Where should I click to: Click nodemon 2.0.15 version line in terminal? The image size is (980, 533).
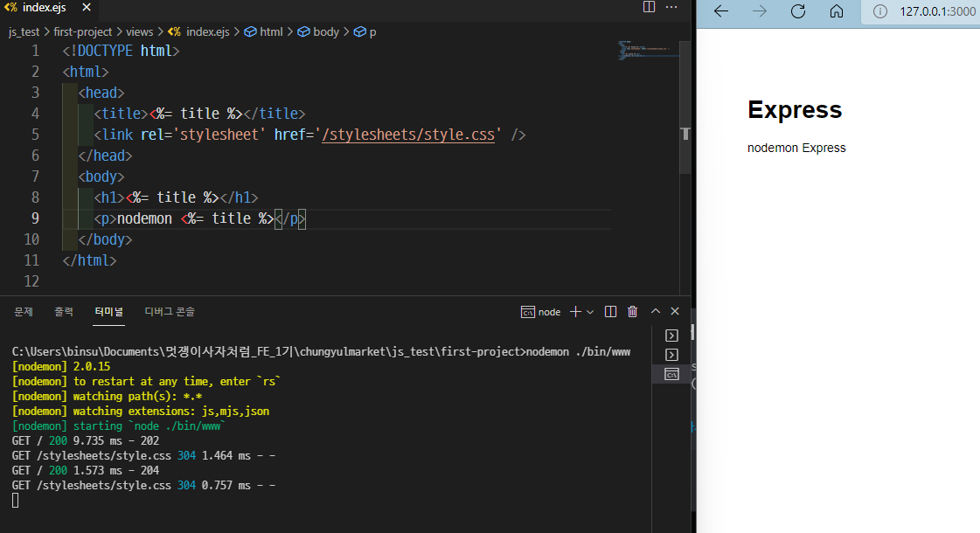[60, 367]
